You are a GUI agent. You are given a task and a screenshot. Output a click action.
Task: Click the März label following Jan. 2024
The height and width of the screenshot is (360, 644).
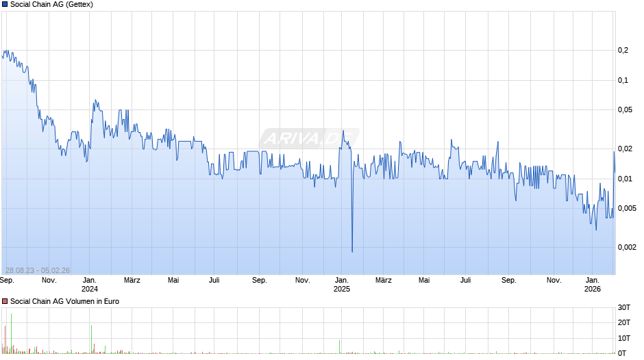(132, 281)
